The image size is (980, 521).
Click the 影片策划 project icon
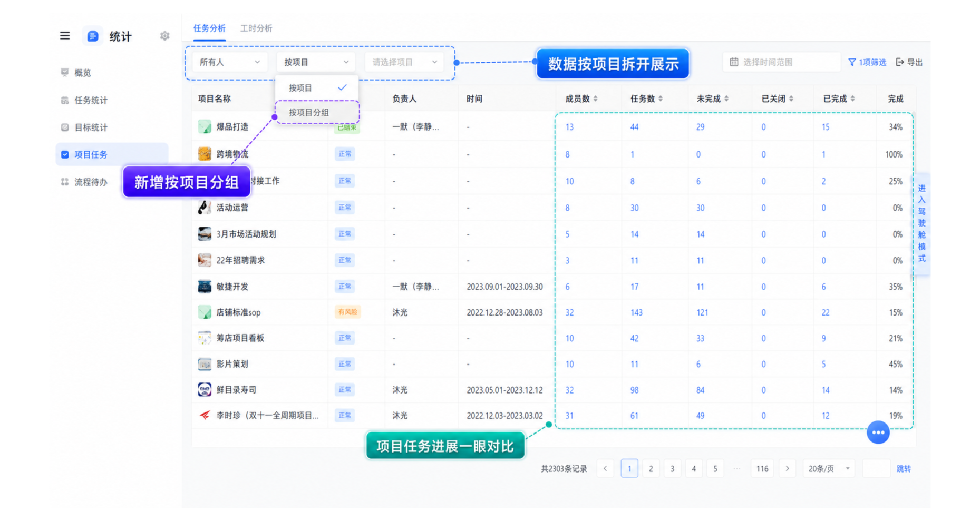[x=205, y=364]
